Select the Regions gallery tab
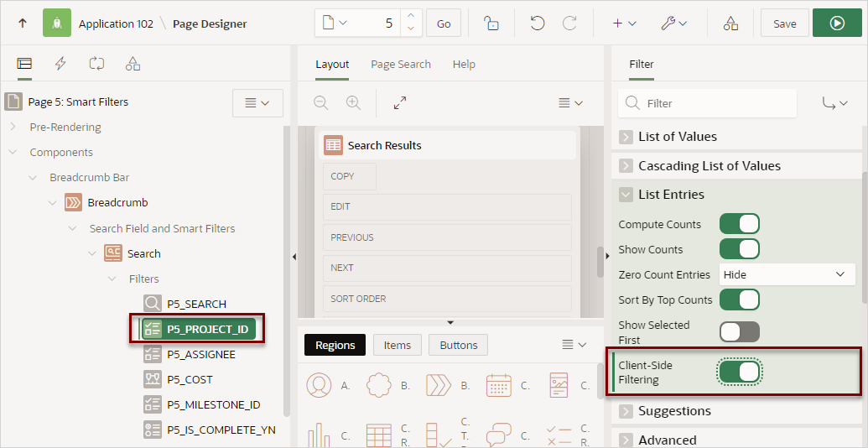 335,345
